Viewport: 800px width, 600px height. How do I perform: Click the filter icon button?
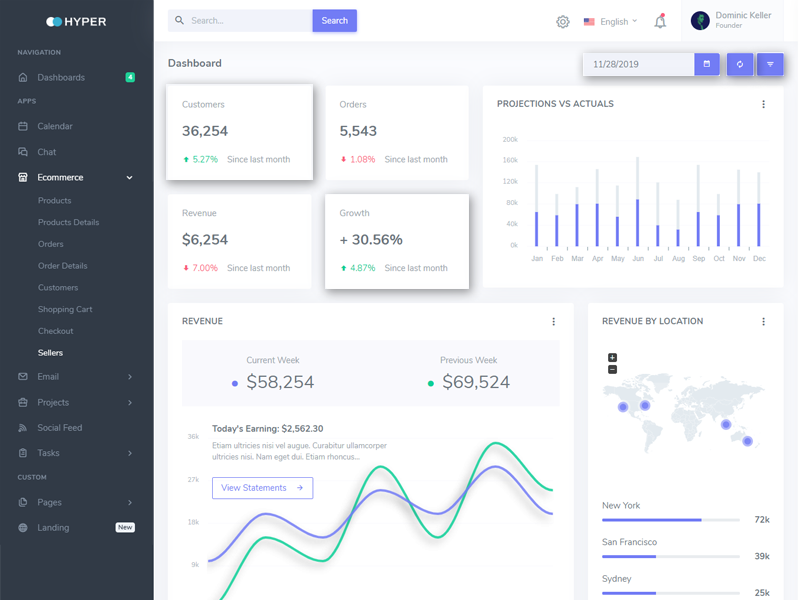770,64
